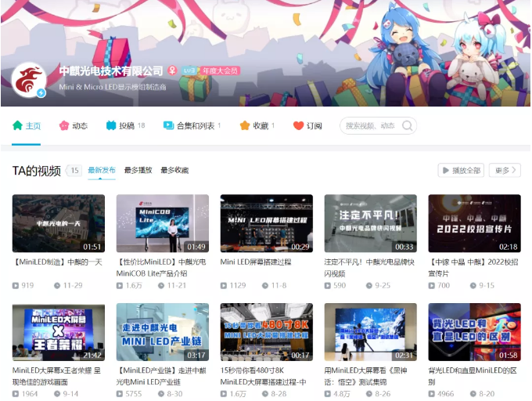
Task: Click the blue TV 投稿 icon
Action: tap(111, 125)
